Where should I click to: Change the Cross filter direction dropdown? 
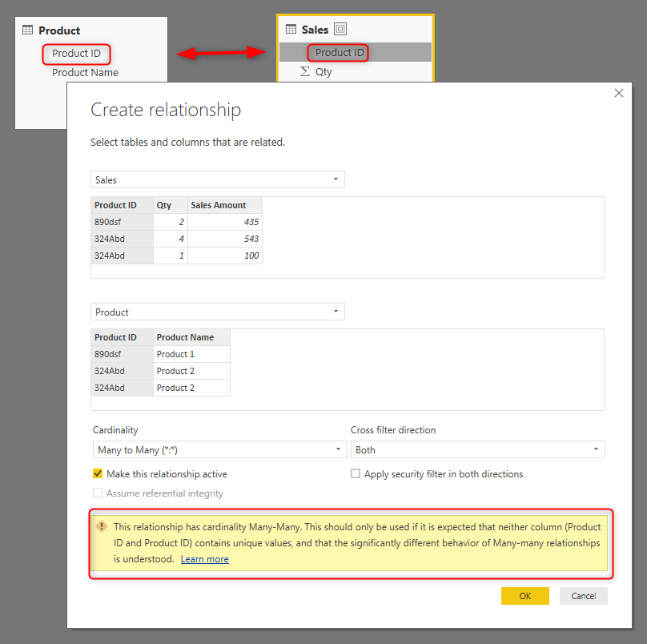point(476,449)
